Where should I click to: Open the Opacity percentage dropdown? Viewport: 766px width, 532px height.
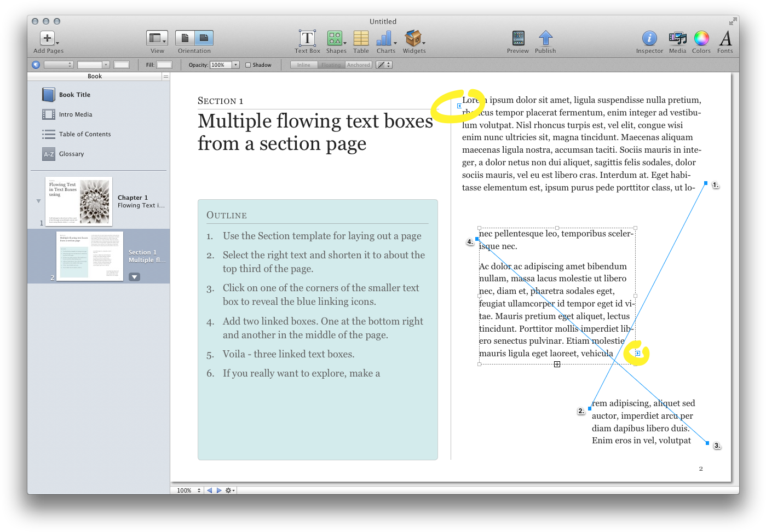[x=236, y=65]
